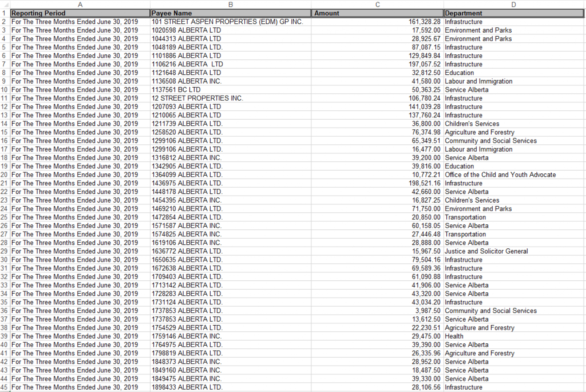Click amount cell 161,328.28

(378, 22)
